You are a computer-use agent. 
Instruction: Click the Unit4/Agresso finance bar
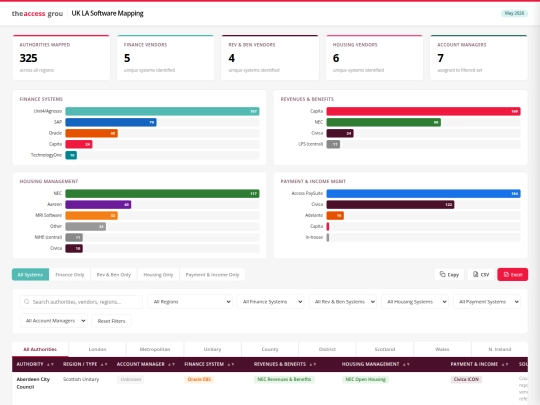tap(162, 111)
